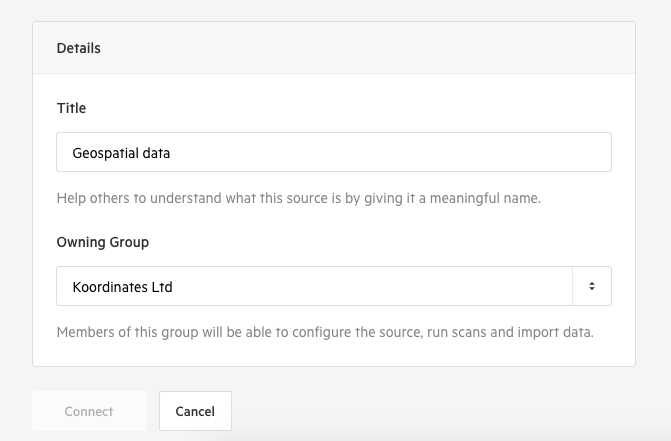Click the word Geospatial in the Title box
Screen dimensions: 671x441
[x=105, y=154]
